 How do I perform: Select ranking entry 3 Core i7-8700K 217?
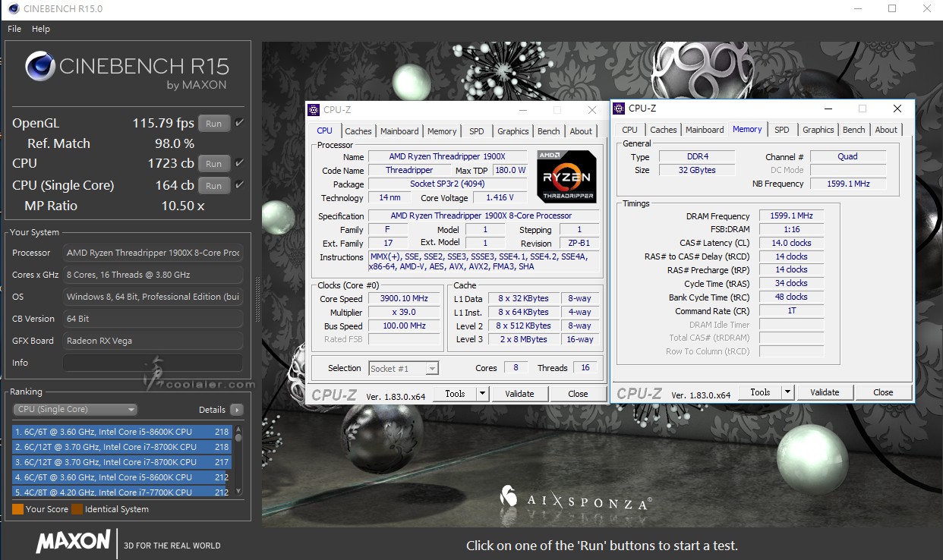[x=121, y=462]
